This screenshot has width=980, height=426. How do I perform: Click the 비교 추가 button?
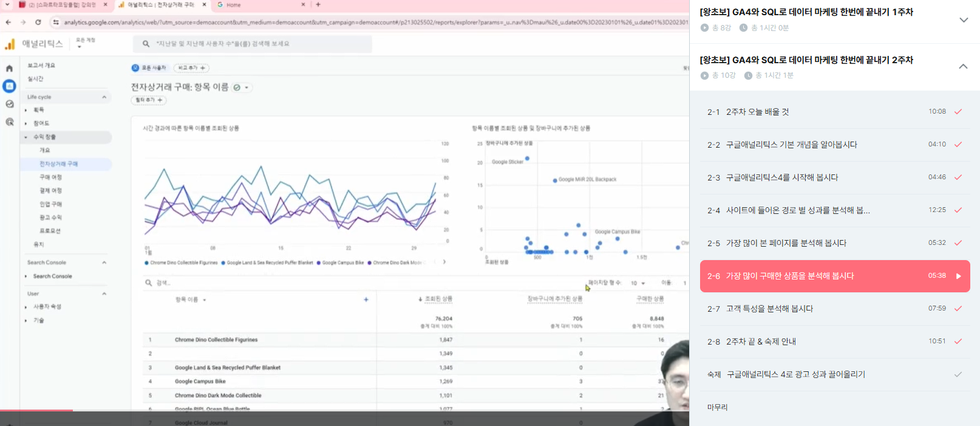191,68
